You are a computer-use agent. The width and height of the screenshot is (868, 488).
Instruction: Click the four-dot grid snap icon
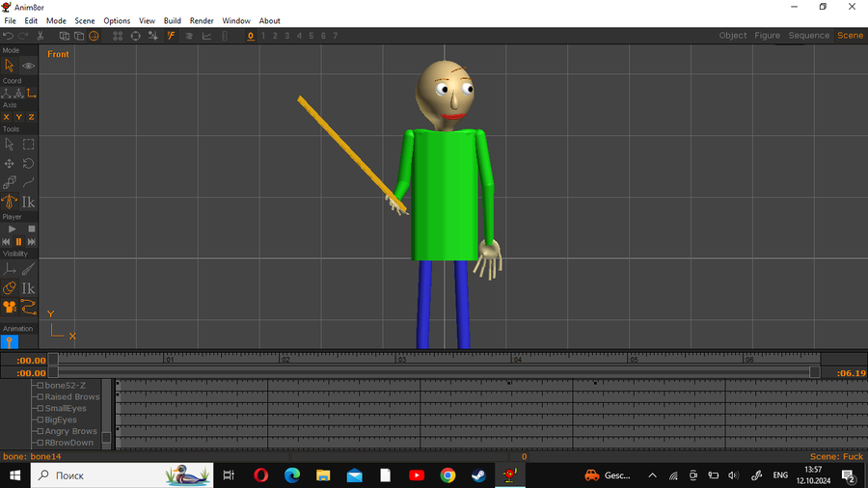click(x=118, y=36)
